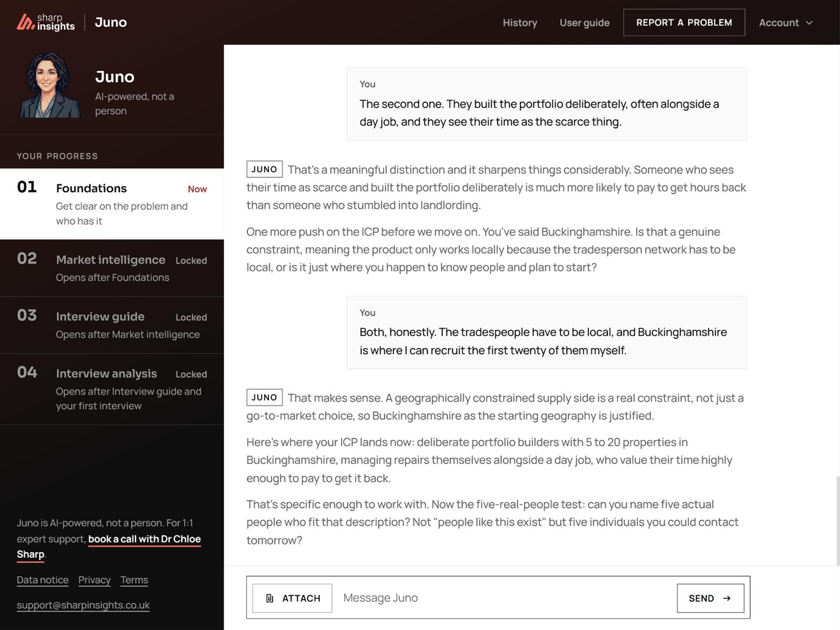Open the Privacy link
Screen dimensions: 840x630
[95, 580]
